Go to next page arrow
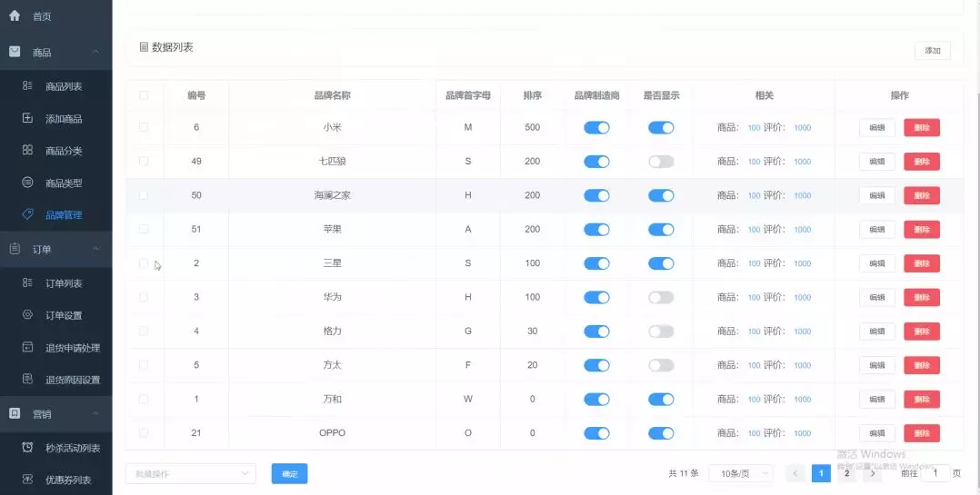 click(x=873, y=473)
